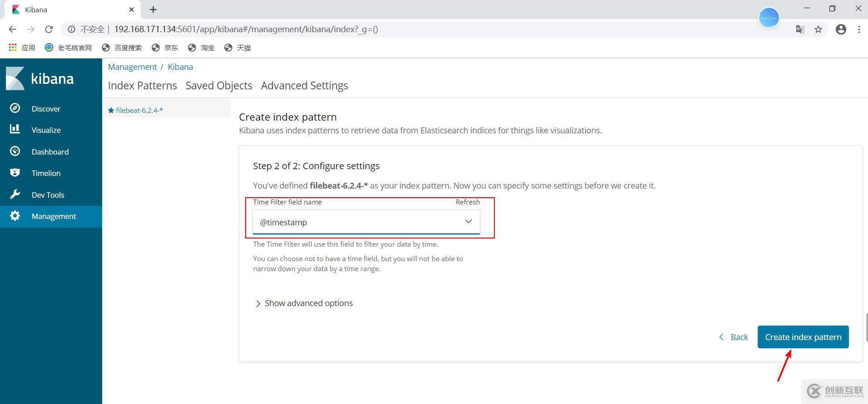868x404 pixels.
Task: Click the Visualize bar chart icon
Action: coord(15,130)
